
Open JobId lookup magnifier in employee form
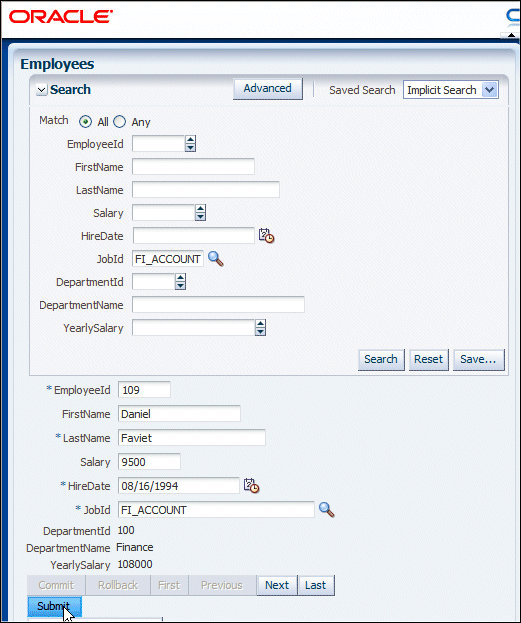(327, 509)
